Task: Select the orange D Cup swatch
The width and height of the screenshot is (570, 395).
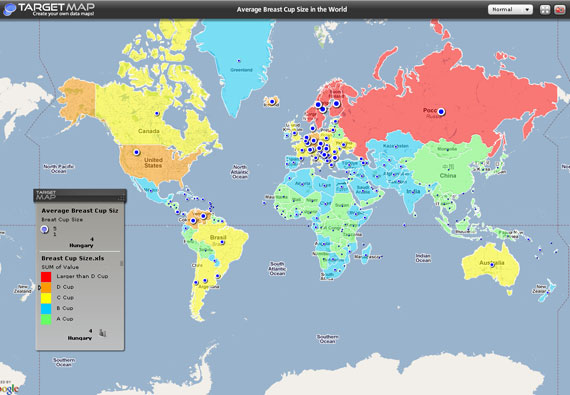Action: [46, 287]
